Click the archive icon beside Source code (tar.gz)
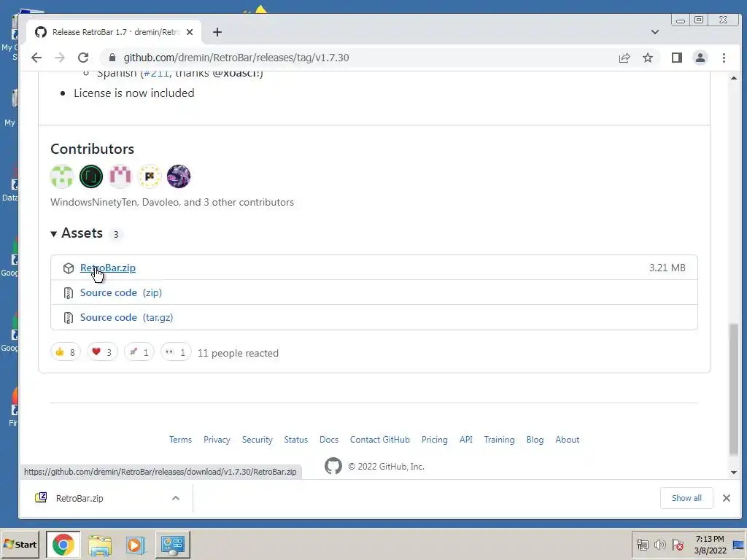Viewport: 747px width, 560px height. point(68,318)
